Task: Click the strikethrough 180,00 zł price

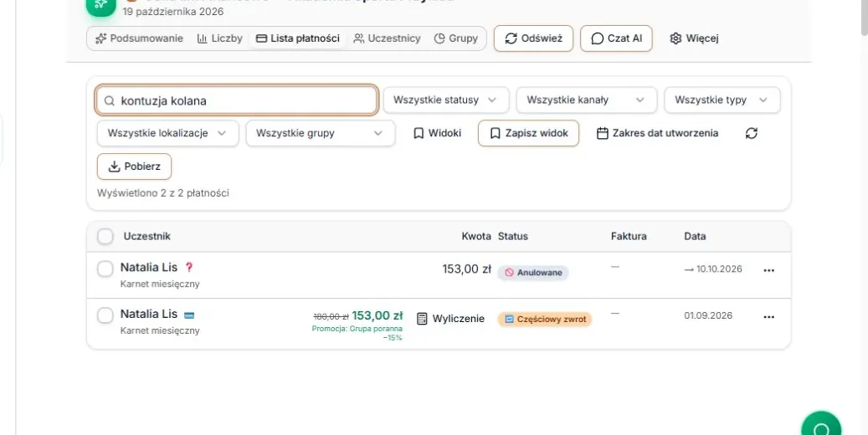Action: pos(331,316)
